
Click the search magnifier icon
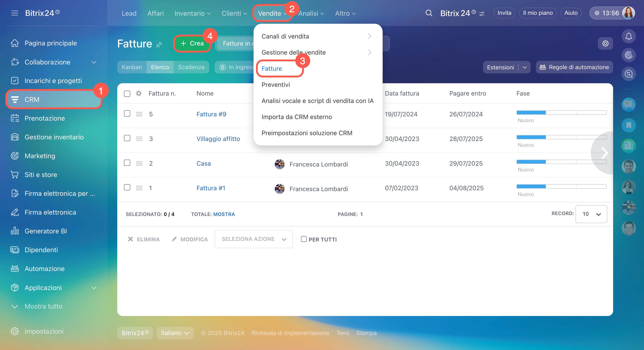pos(429,13)
